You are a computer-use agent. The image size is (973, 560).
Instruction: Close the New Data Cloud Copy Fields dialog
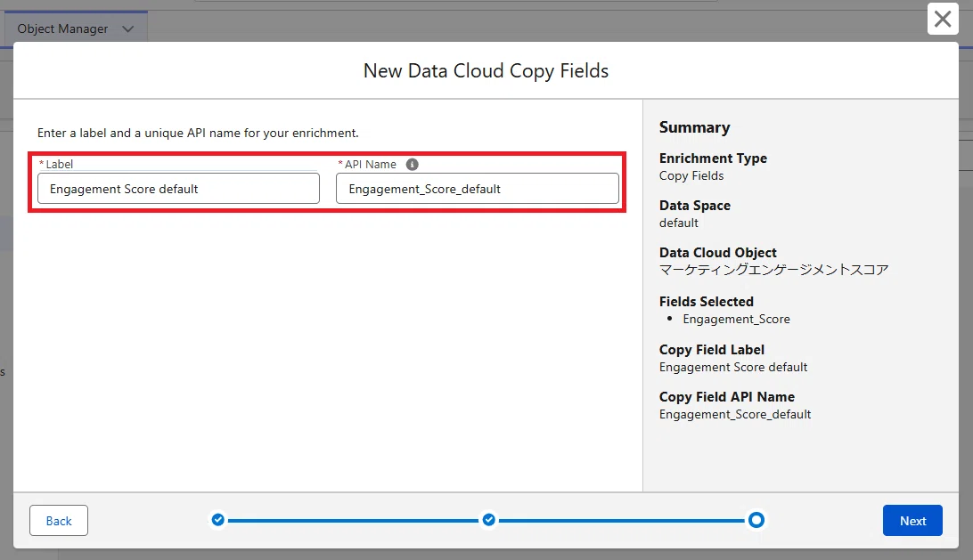click(x=943, y=20)
